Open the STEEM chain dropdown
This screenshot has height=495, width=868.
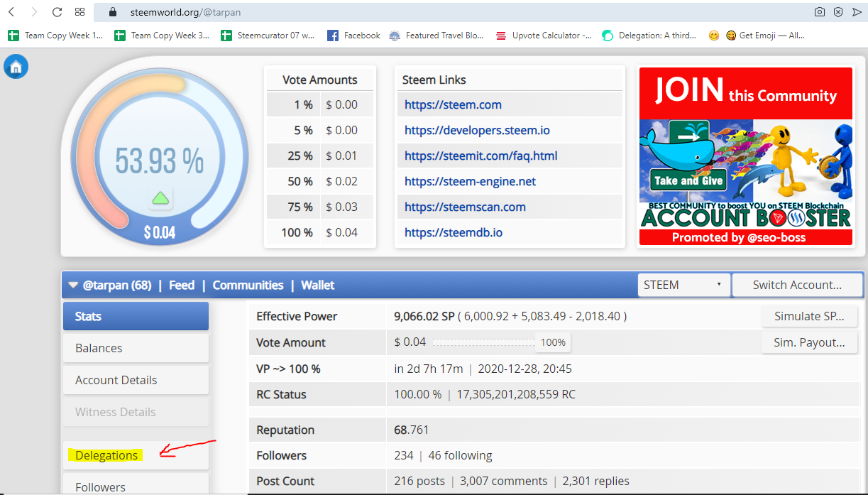coord(683,285)
